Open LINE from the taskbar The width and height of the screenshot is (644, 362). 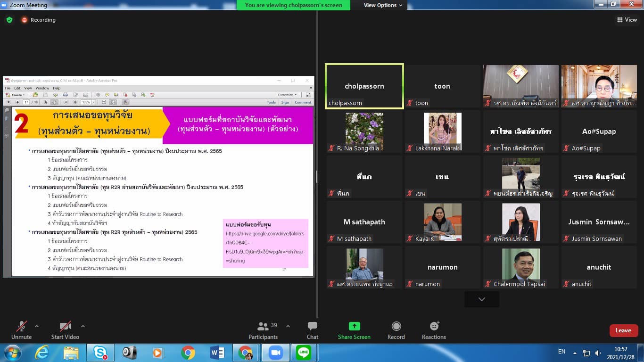click(304, 353)
